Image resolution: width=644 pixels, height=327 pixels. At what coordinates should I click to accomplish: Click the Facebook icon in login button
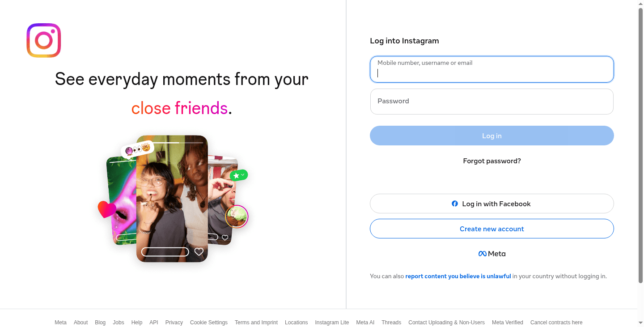pos(455,204)
